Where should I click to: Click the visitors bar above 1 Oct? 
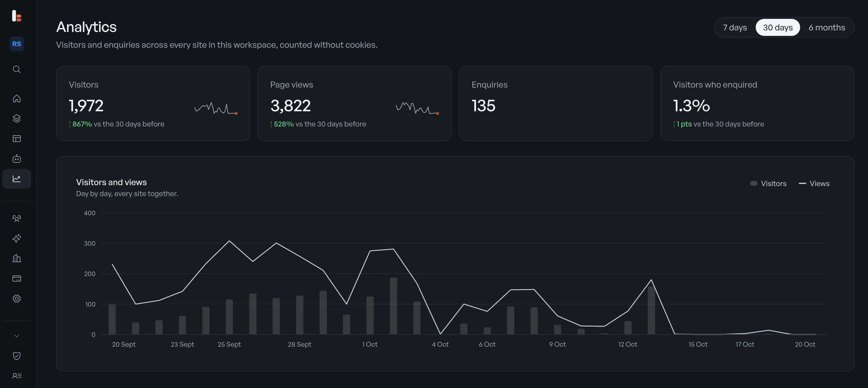(x=370, y=315)
